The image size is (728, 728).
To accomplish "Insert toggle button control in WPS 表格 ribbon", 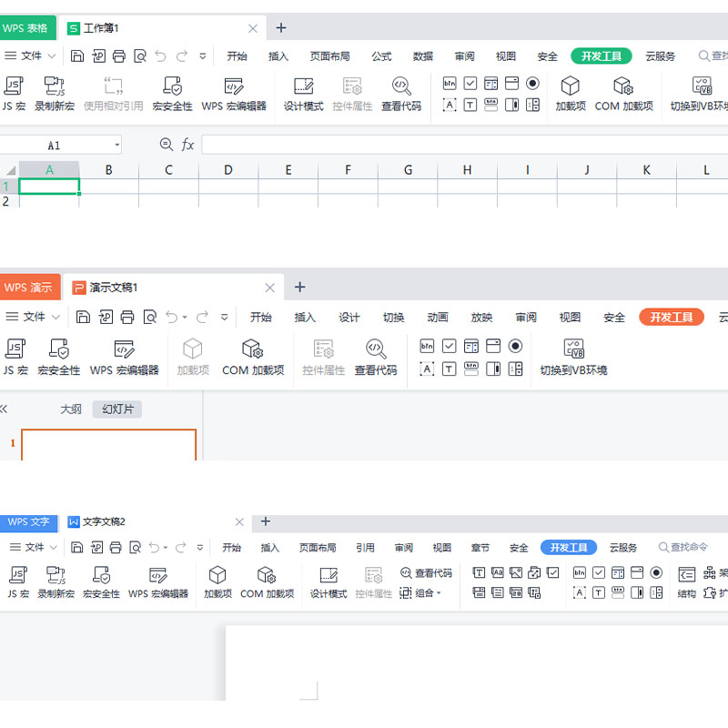I will (x=491, y=105).
